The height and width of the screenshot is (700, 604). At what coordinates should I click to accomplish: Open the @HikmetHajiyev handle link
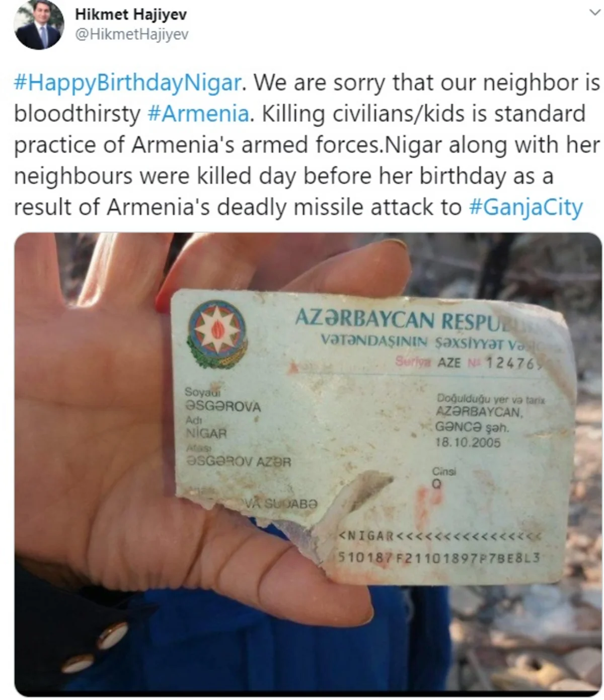pos(132,34)
